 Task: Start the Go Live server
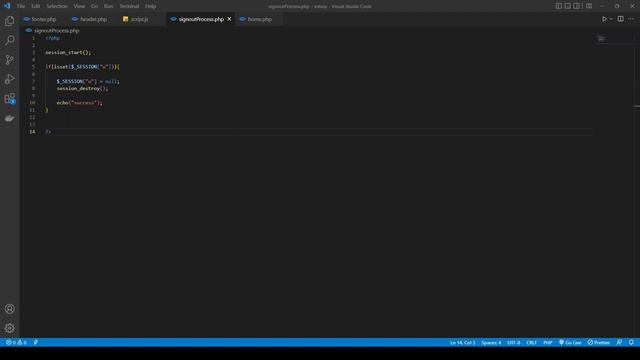570,342
